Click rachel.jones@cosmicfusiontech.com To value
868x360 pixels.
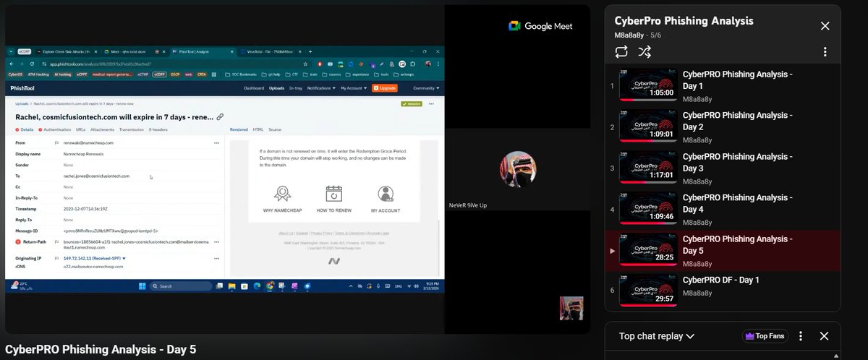97,176
